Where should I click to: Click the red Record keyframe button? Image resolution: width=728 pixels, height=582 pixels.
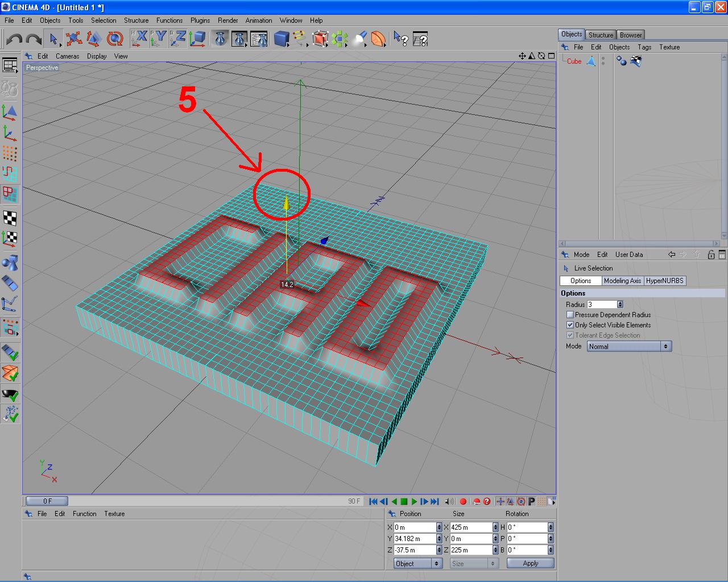click(x=463, y=501)
